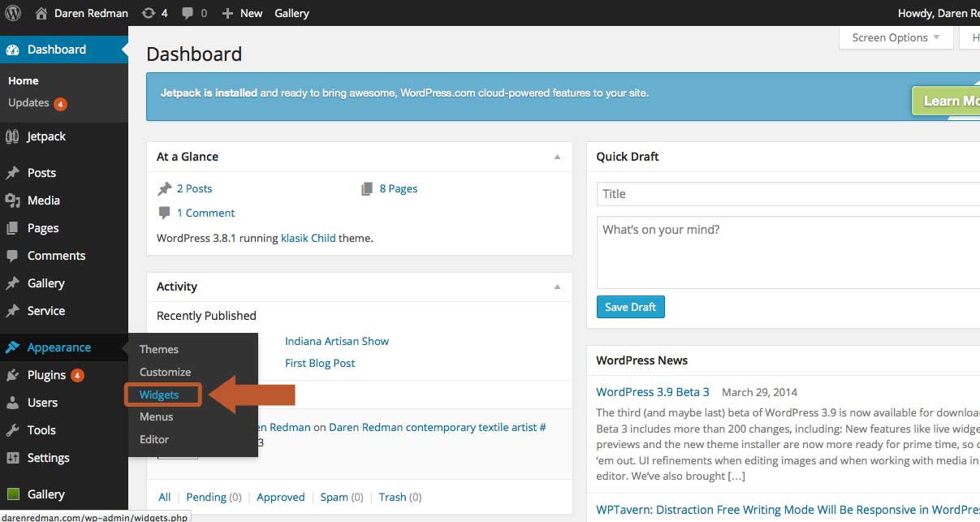Collapse the Activity panel
The image size is (980, 522).
[x=557, y=287]
